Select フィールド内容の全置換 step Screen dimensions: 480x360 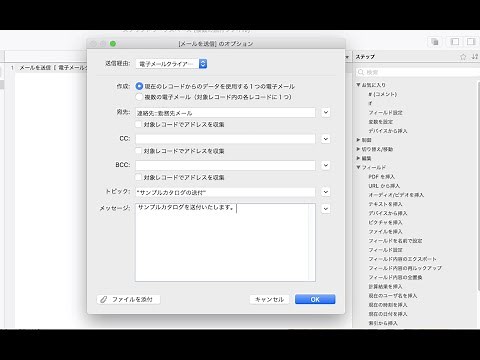click(x=395, y=277)
